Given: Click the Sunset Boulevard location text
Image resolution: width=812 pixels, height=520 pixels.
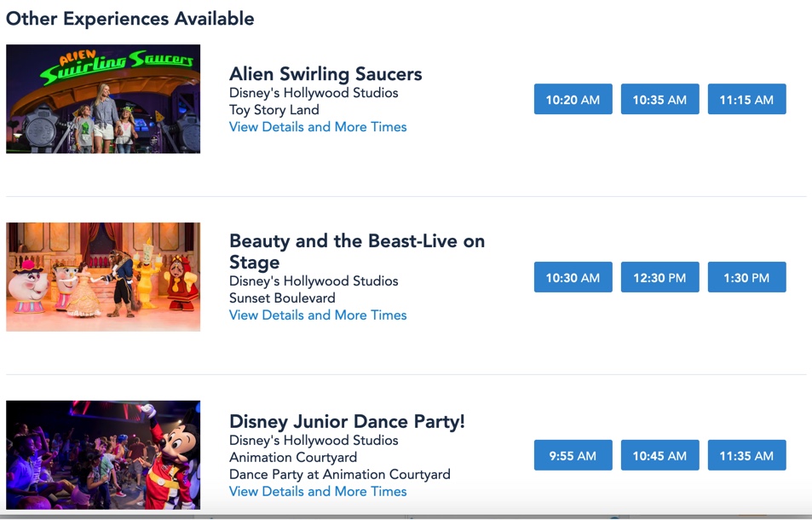Looking at the screenshot, I should pyautogui.click(x=282, y=298).
